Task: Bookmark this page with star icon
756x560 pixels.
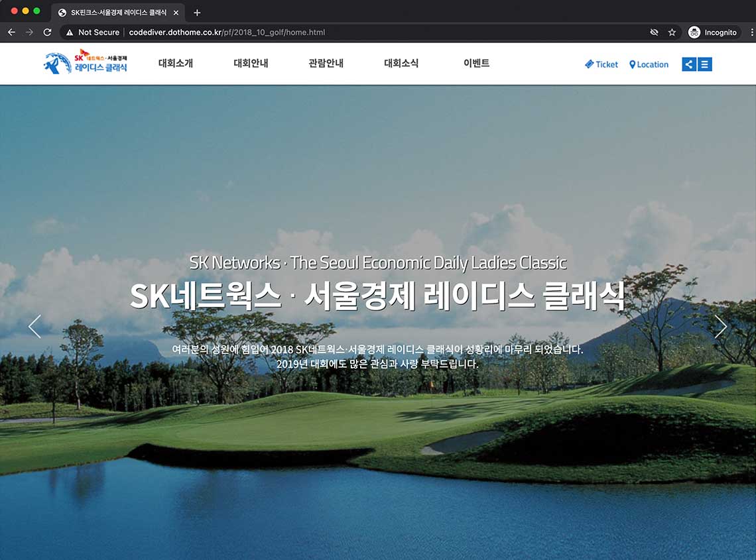Action: coord(672,32)
